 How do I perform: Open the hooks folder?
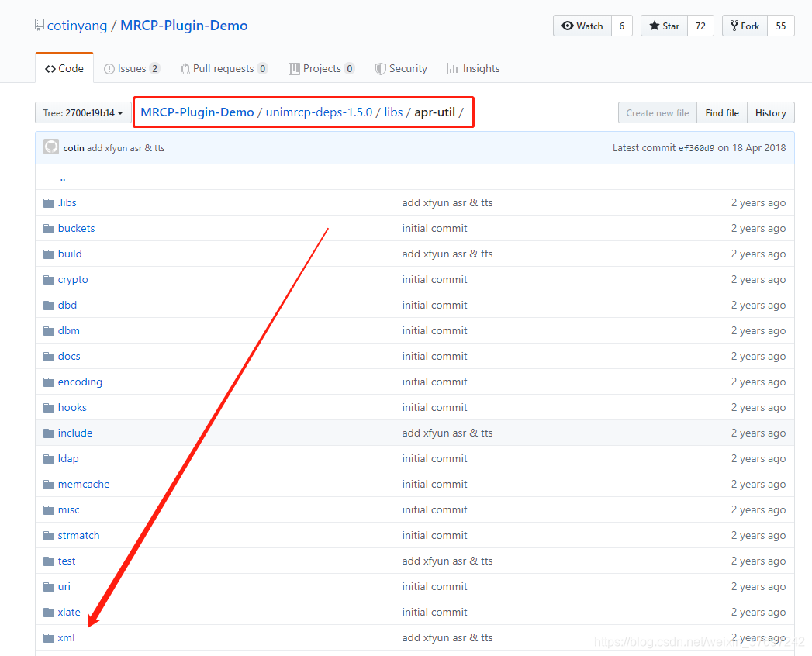pos(72,407)
